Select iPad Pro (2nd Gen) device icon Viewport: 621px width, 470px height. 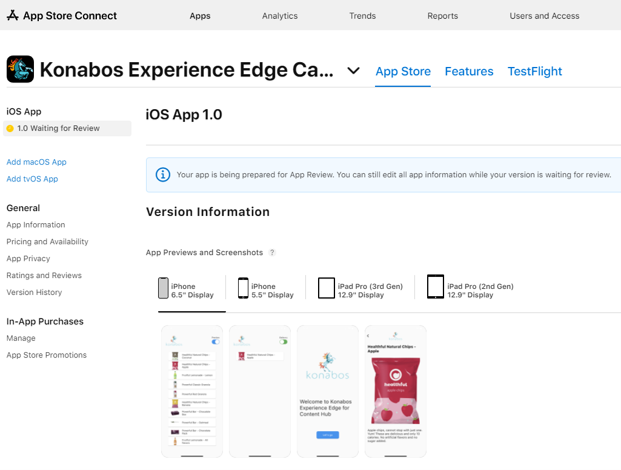point(435,287)
